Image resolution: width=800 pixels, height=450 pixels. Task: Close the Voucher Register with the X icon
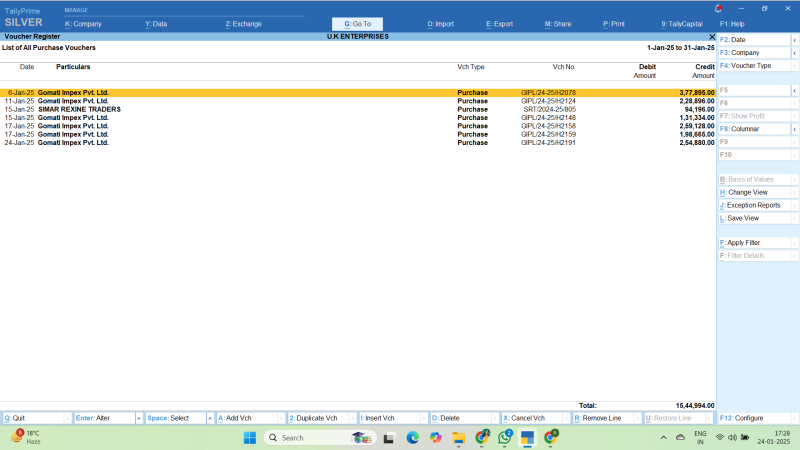click(x=712, y=36)
